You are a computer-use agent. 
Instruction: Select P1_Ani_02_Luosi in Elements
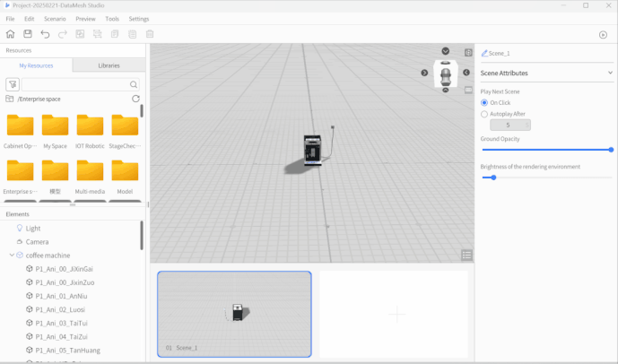click(x=60, y=309)
